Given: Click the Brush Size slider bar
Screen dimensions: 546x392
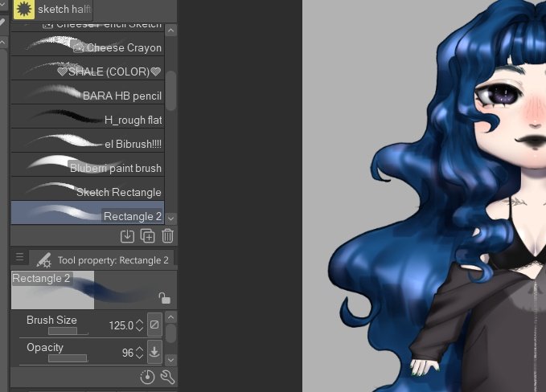Looking at the screenshot, I should pos(68,331).
